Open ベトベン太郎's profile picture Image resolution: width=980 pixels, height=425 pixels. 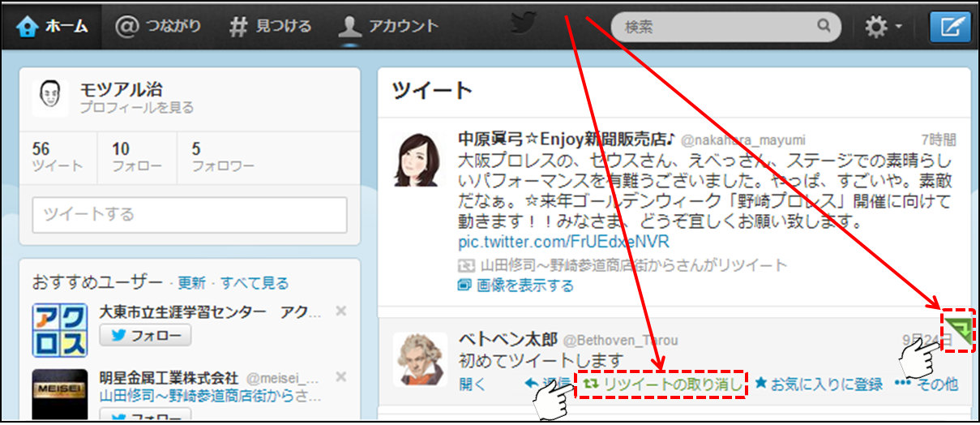tap(419, 359)
